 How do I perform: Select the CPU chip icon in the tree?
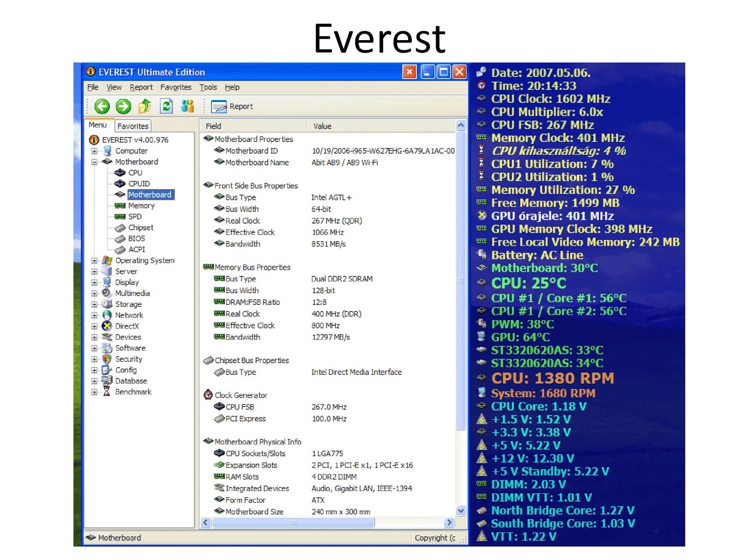point(120,173)
